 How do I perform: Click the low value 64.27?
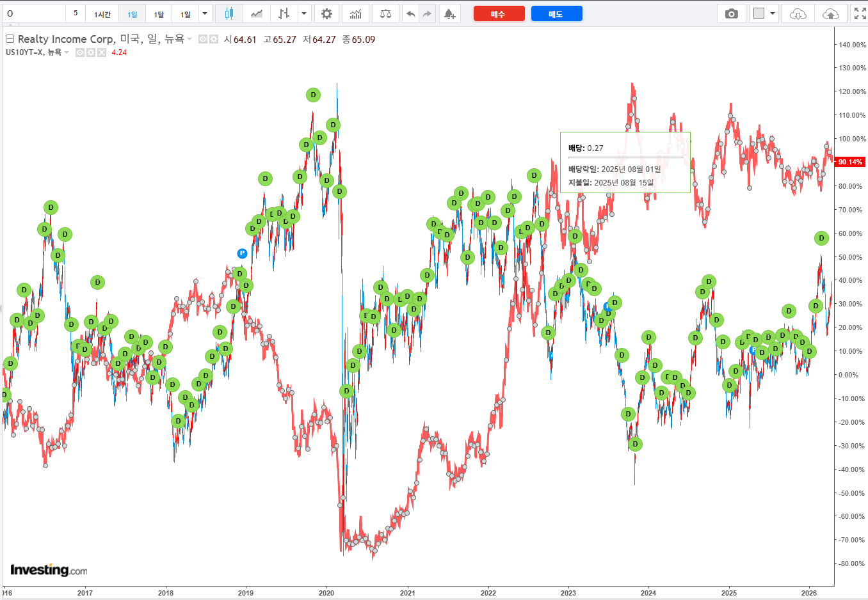pyautogui.click(x=324, y=40)
